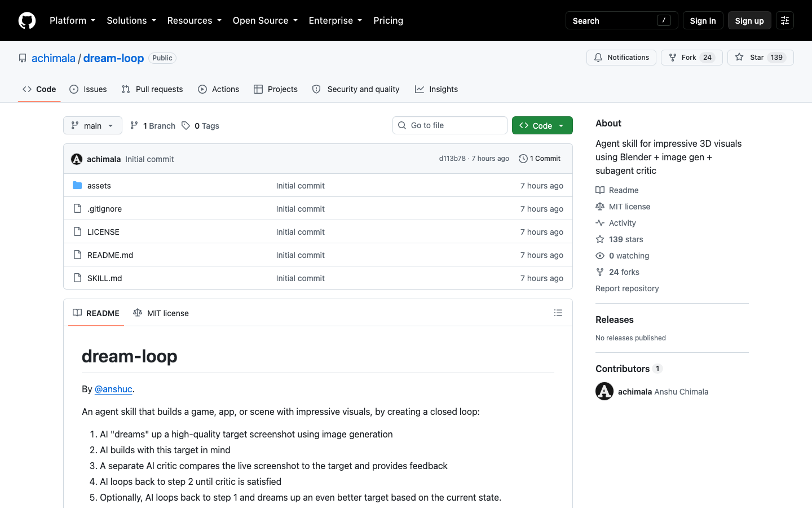Viewport: 812px width, 508px height.
Task: Click the GitHub logo icon
Action: point(27,20)
